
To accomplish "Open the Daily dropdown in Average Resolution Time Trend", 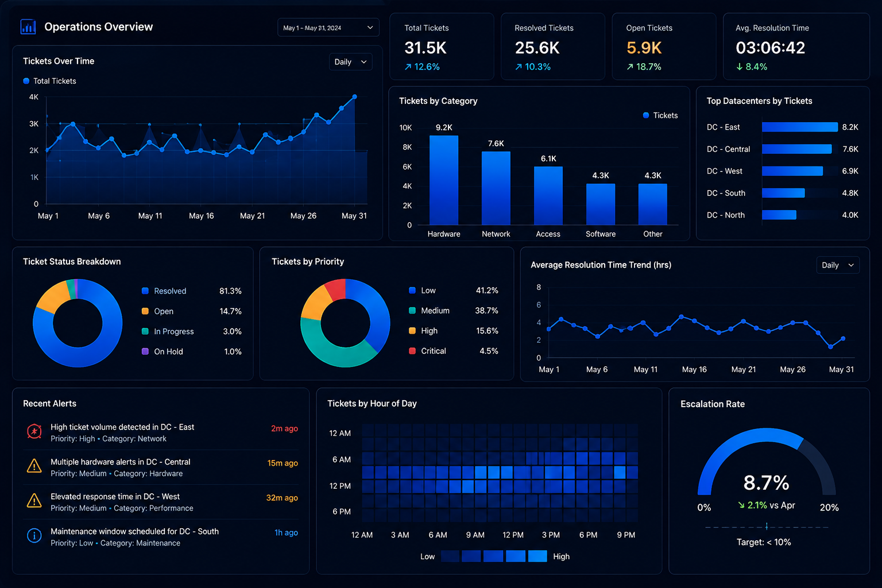I will [x=838, y=265].
